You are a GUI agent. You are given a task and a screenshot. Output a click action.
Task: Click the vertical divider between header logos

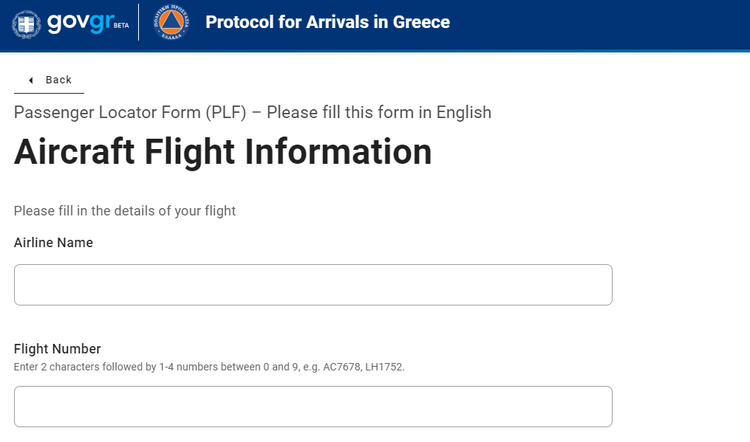(x=139, y=22)
